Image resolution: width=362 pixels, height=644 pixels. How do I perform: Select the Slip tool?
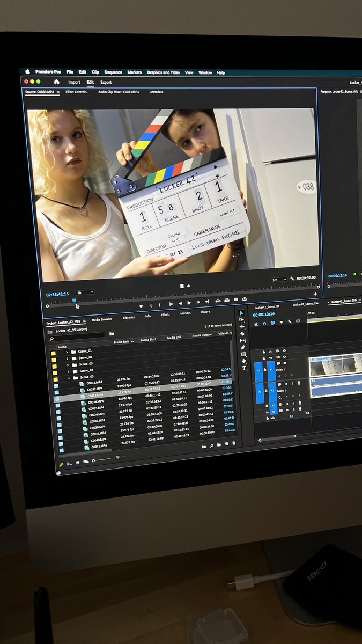243,341
